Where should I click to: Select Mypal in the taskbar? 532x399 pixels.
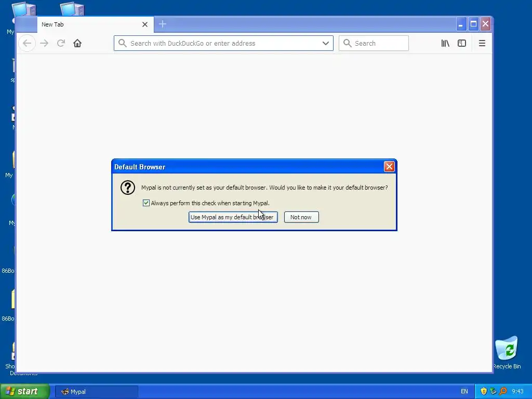(96, 392)
